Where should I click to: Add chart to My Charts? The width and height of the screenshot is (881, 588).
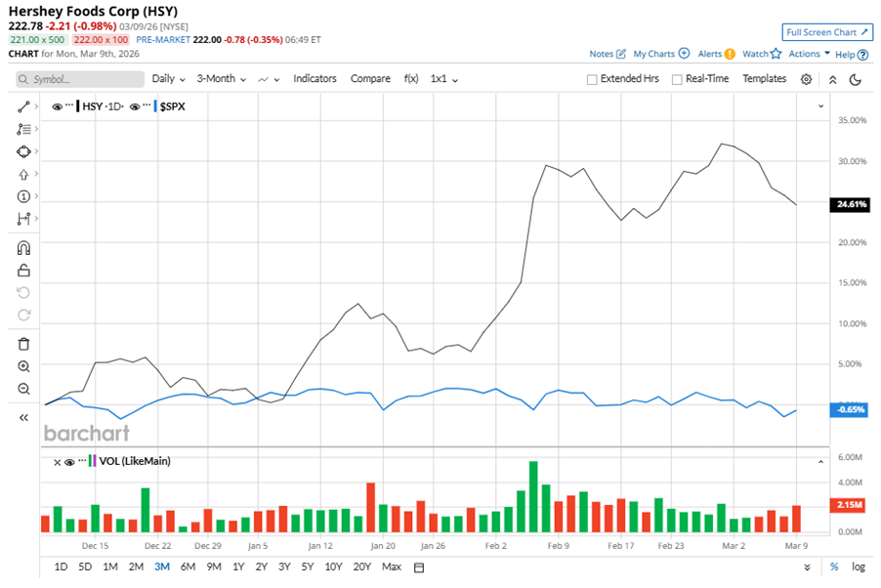pyautogui.click(x=661, y=54)
